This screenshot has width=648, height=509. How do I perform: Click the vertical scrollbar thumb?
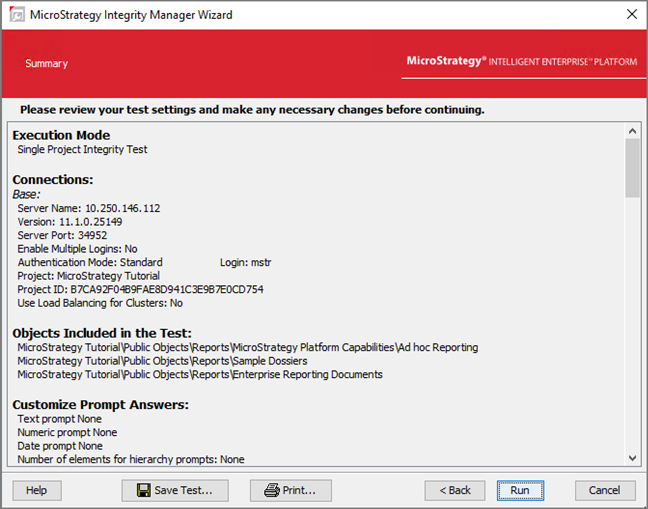(x=632, y=167)
